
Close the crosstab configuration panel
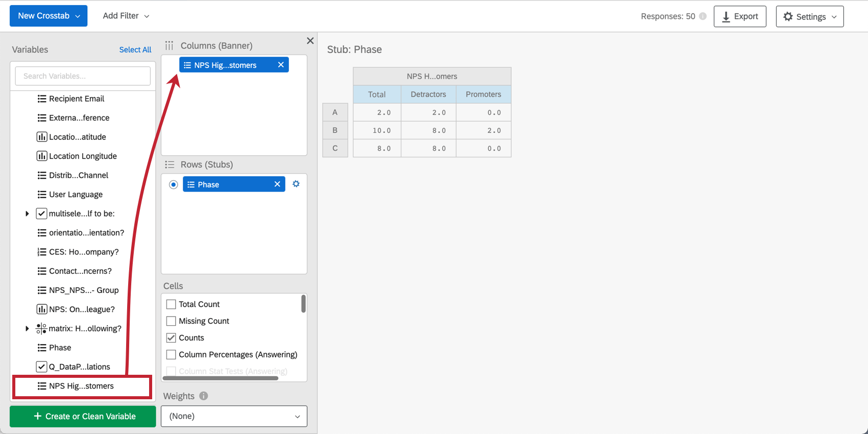310,41
